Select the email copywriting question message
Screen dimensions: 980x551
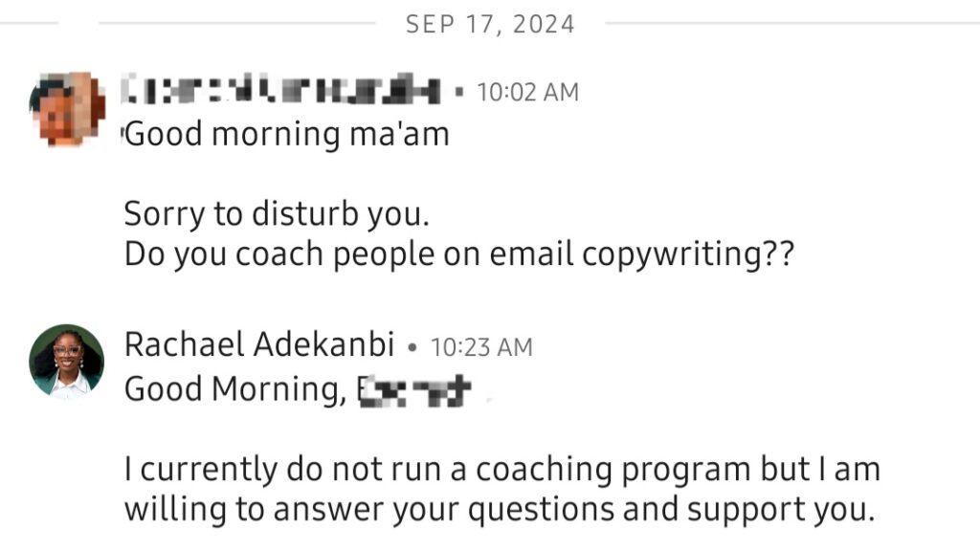pos(459,254)
